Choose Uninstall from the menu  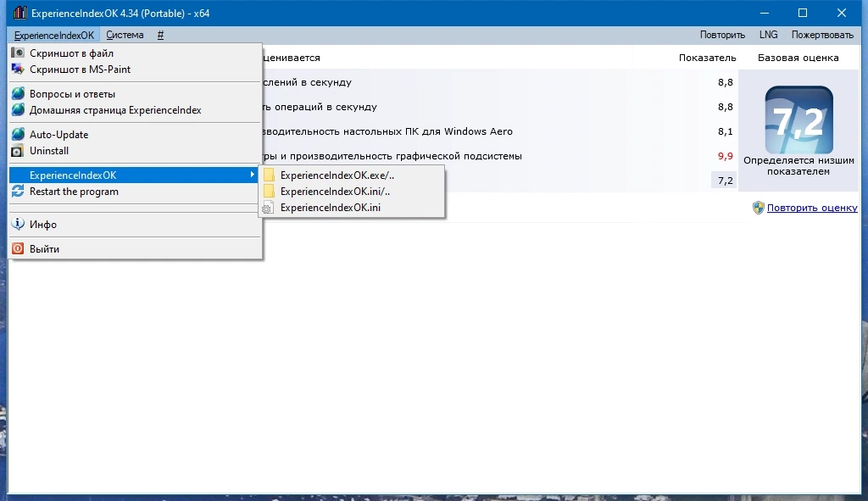(x=135, y=151)
